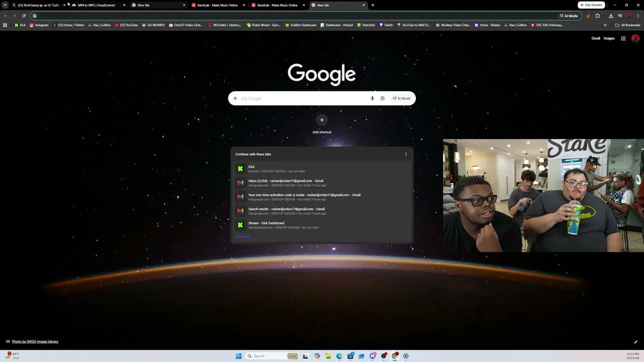Image resolution: width=644 pixels, height=362 pixels.
Task: Open the Google account profile avatar
Action: (x=635, y=38)
